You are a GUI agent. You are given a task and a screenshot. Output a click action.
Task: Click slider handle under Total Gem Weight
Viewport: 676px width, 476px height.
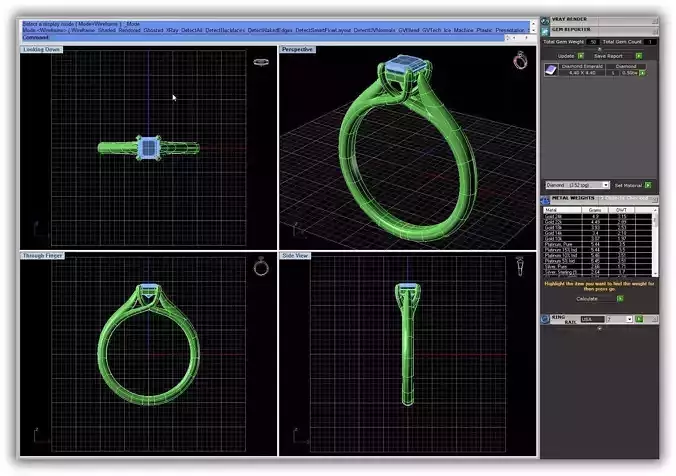coord(599,49)
